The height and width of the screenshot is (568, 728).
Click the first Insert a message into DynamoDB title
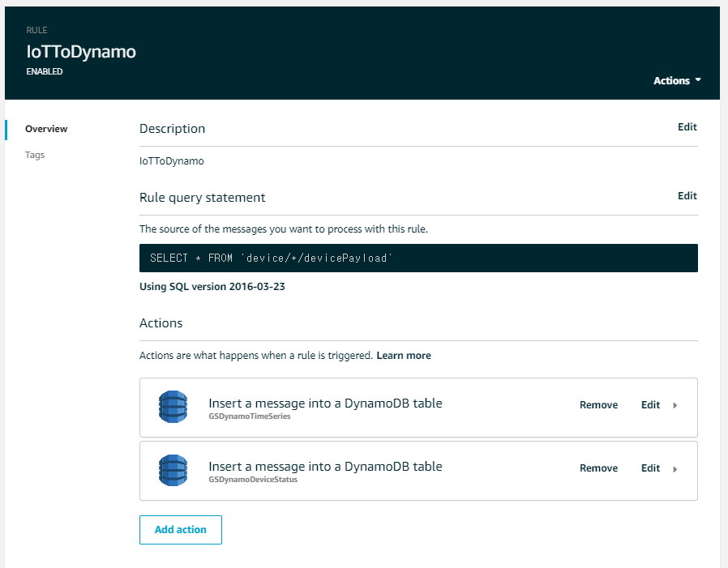click(x=325, y=404)
